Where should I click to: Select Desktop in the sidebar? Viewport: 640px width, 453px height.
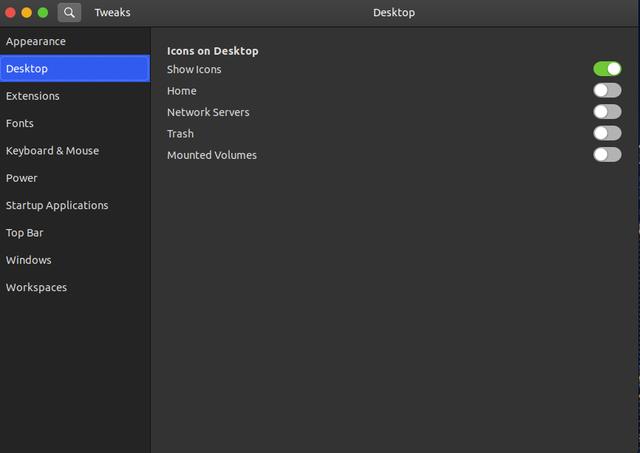(x=75, y=69)
